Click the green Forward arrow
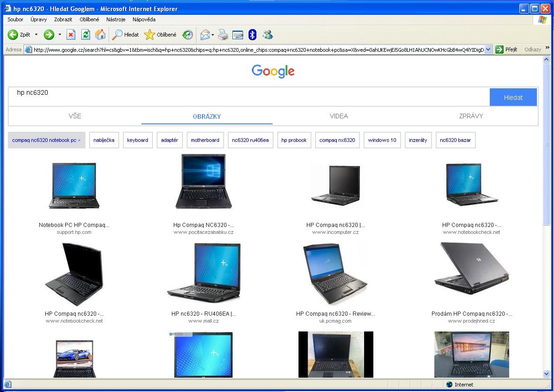554x392 pixels. [x=49, y=35]
